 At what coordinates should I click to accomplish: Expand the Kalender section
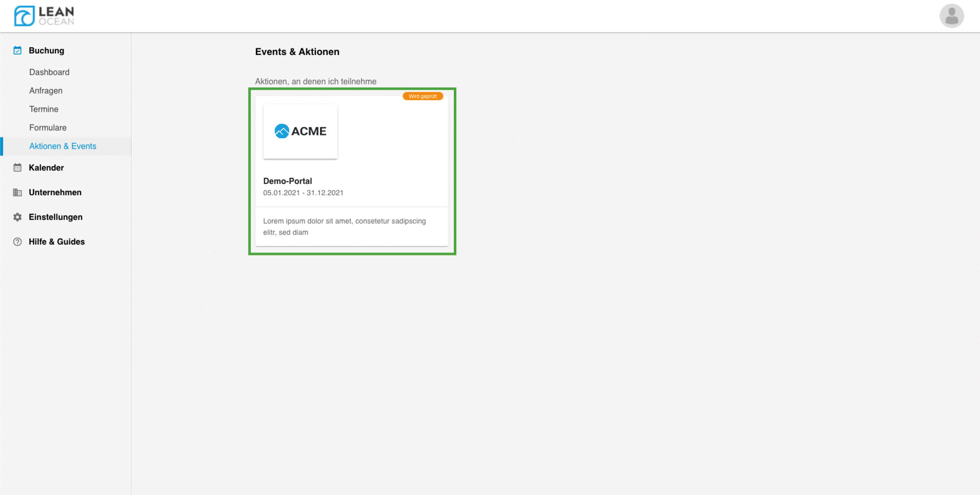tap(46, 168)
